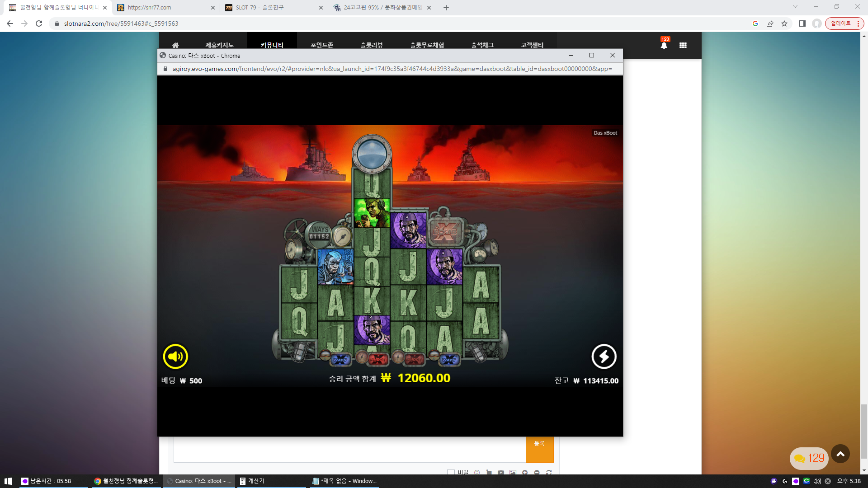The image size is (868, 488).
Task: Click the casino popup address bar URL
Action: [x=392, y=69]
